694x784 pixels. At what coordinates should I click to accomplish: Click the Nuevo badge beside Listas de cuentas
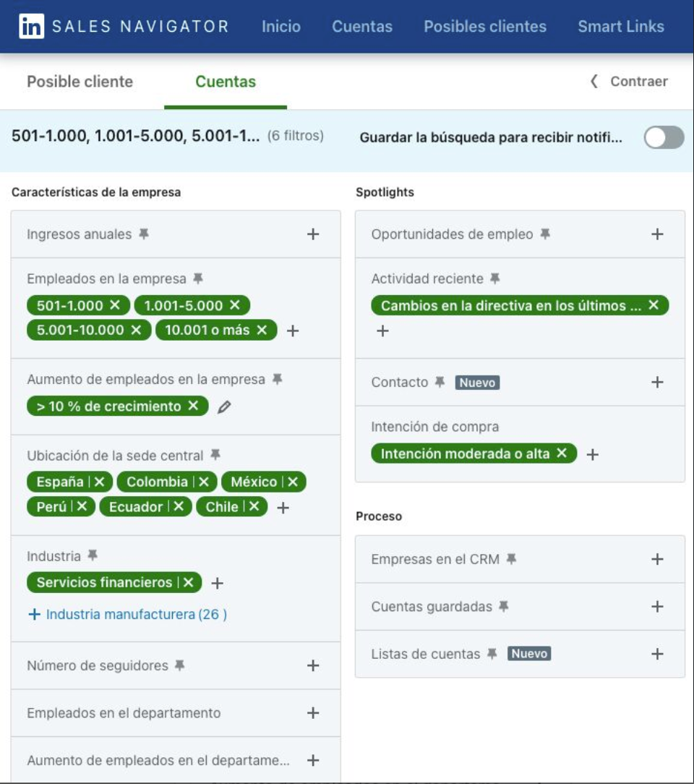point(529,654)
